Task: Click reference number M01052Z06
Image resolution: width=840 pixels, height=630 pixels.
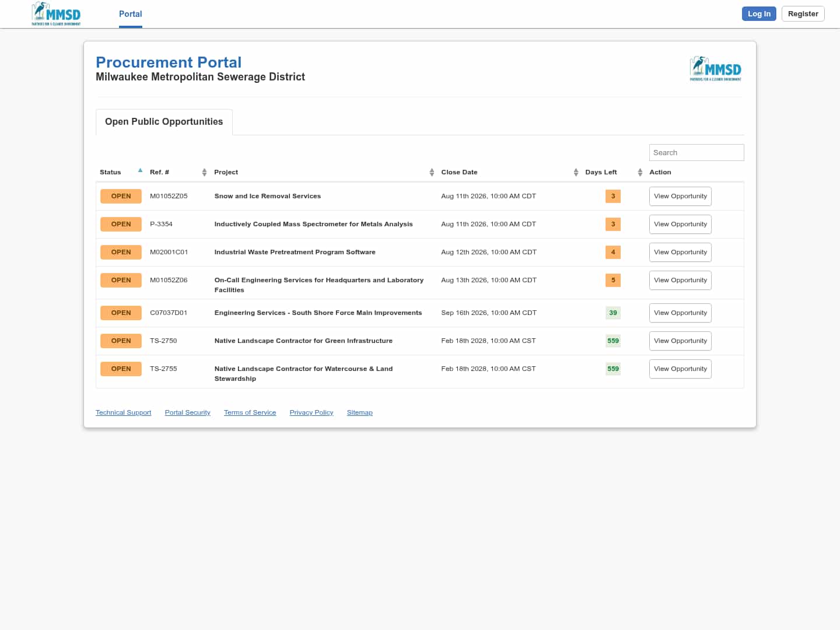Action: pyautogui.click(x=169, y=280)
